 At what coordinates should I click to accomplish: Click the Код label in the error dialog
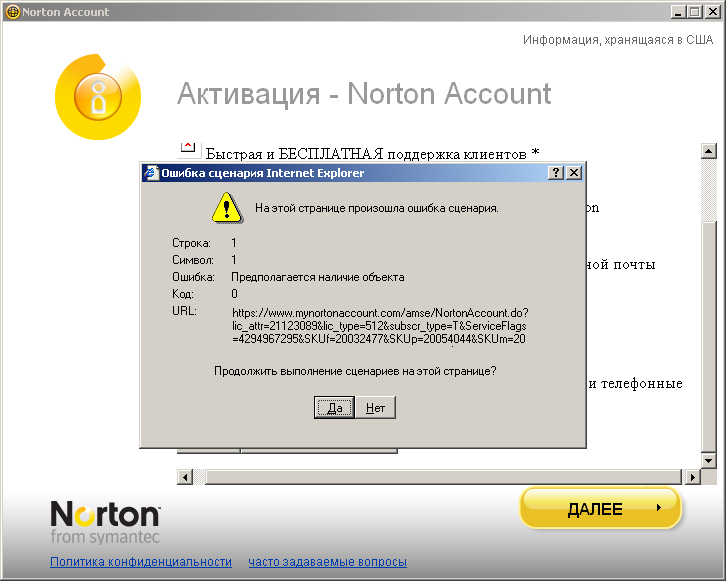(x=183, y=294)
